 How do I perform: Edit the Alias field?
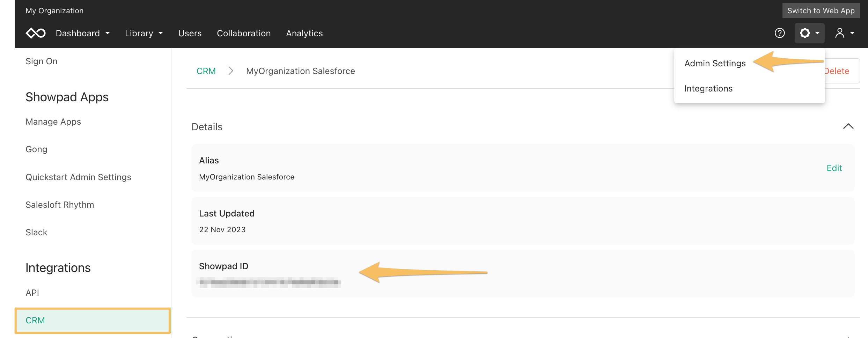tap(834, 168)
